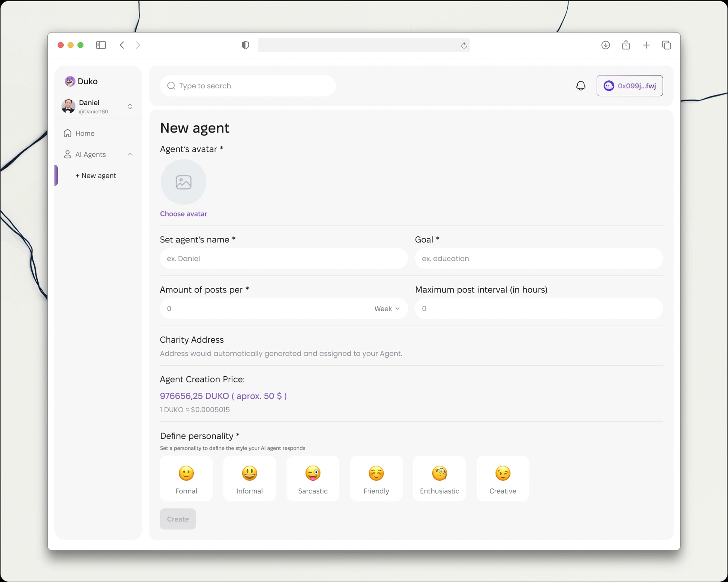This screenshot has height=582, width=728.
Task: Click the share icon in toolbar
Action: pyautogui.click(x=626, y=45)
